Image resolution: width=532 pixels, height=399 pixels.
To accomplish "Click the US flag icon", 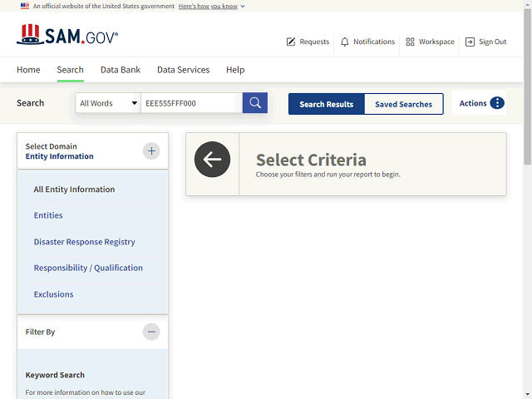I will pos(25,6).
